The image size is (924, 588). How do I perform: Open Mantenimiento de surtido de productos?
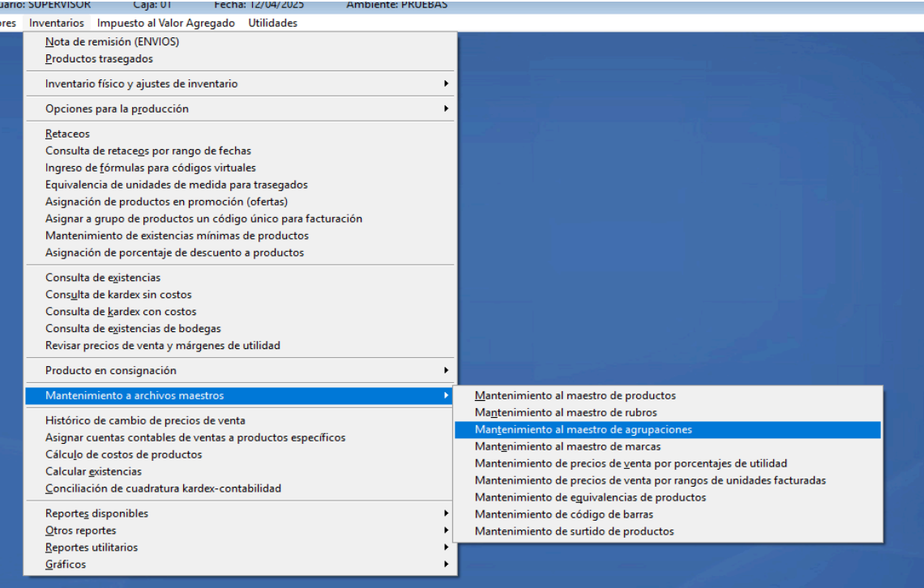pos(574,531)
